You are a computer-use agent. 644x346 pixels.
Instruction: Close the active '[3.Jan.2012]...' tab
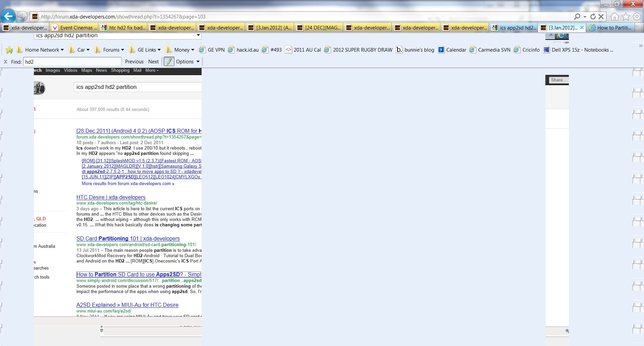coord(582,27)
